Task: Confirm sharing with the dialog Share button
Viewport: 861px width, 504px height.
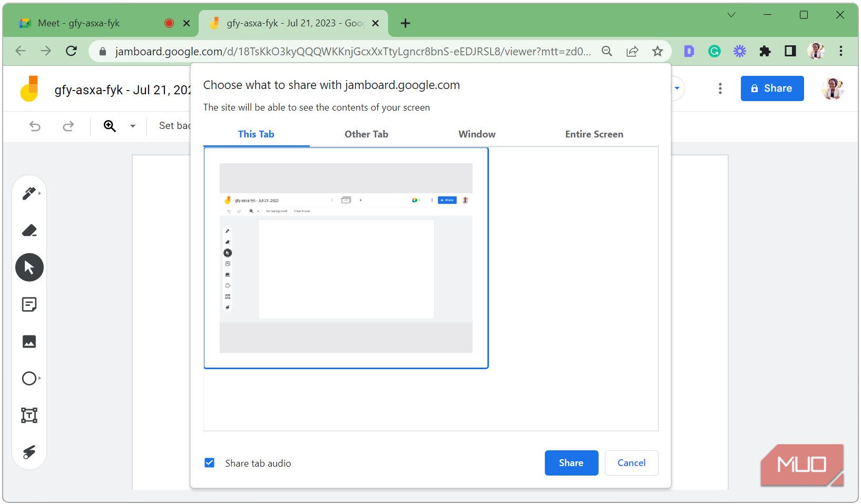Action: (571, 463)
